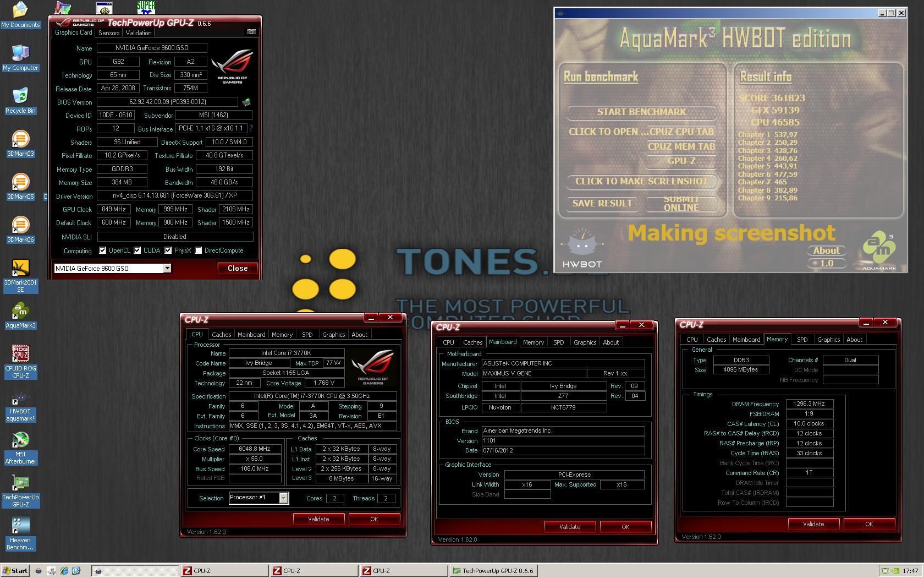This screenshot has width=924, height=578.
Task: Click the BIOS Version field in GPU-Z
Action: 167,102
